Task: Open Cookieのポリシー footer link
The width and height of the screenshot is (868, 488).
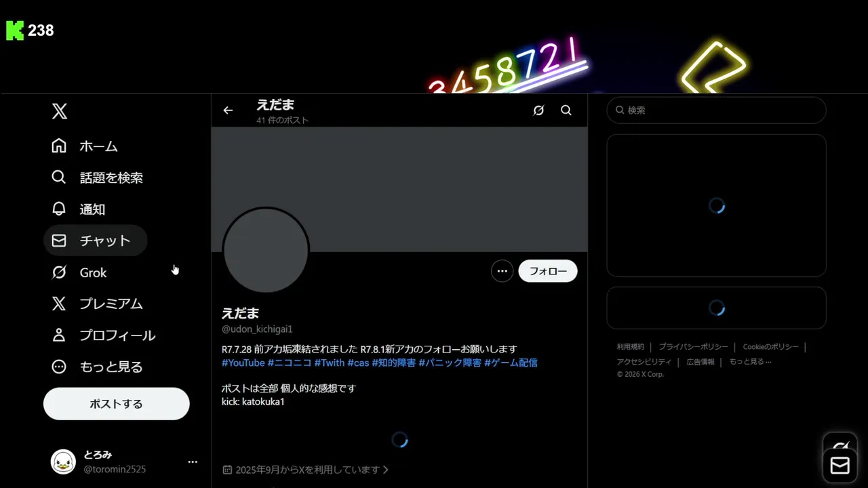Action: (x=771, y=347)
